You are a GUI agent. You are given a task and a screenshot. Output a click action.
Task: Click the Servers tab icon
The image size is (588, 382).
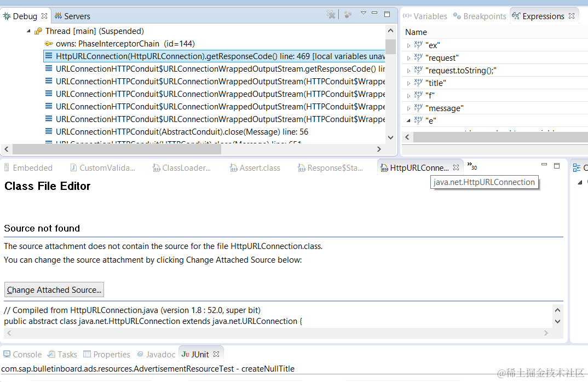tap(58, 16)
